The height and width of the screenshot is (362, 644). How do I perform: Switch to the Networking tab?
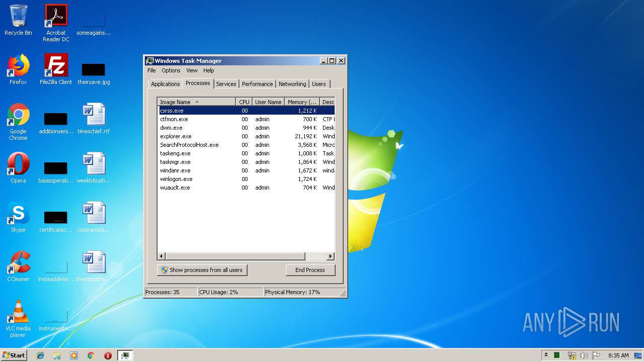click(292, 84)
